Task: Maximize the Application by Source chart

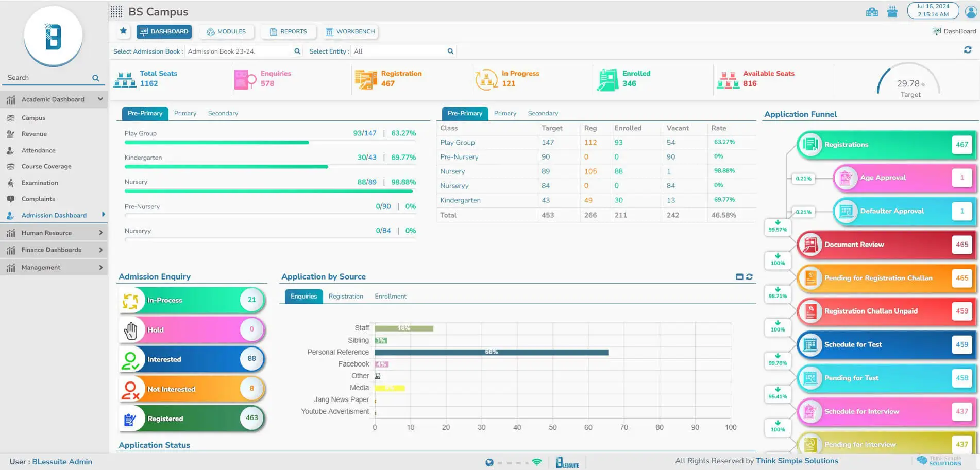Action: [739, 277]
